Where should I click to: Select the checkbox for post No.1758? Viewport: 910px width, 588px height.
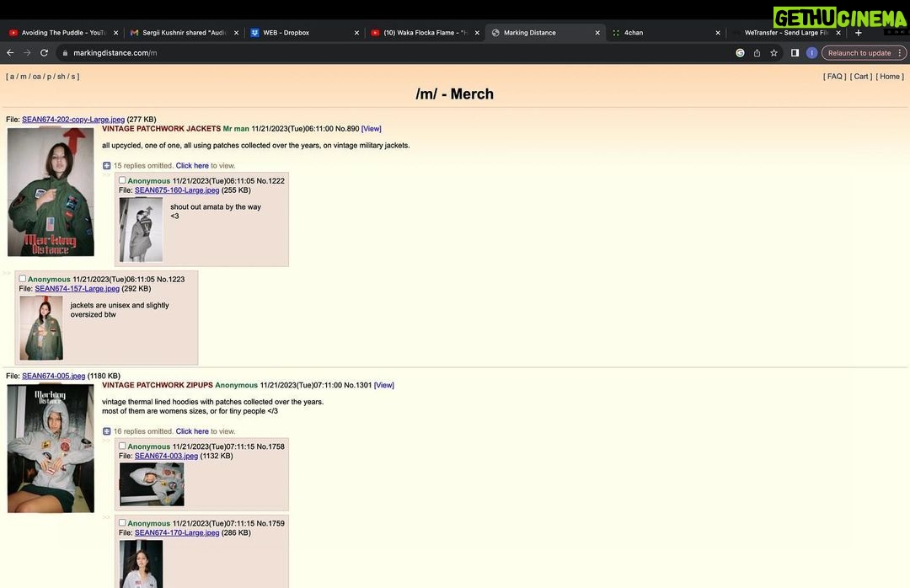click(x=122, y=446)
